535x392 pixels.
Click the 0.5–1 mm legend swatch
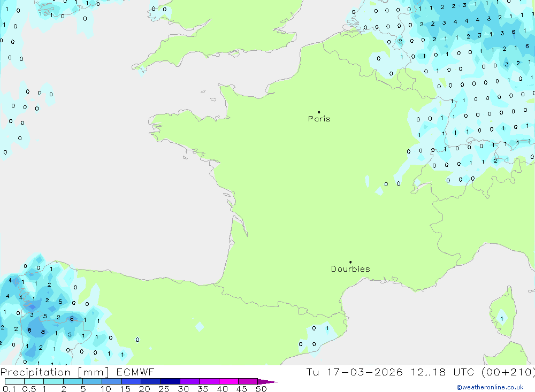pos(34,381)
